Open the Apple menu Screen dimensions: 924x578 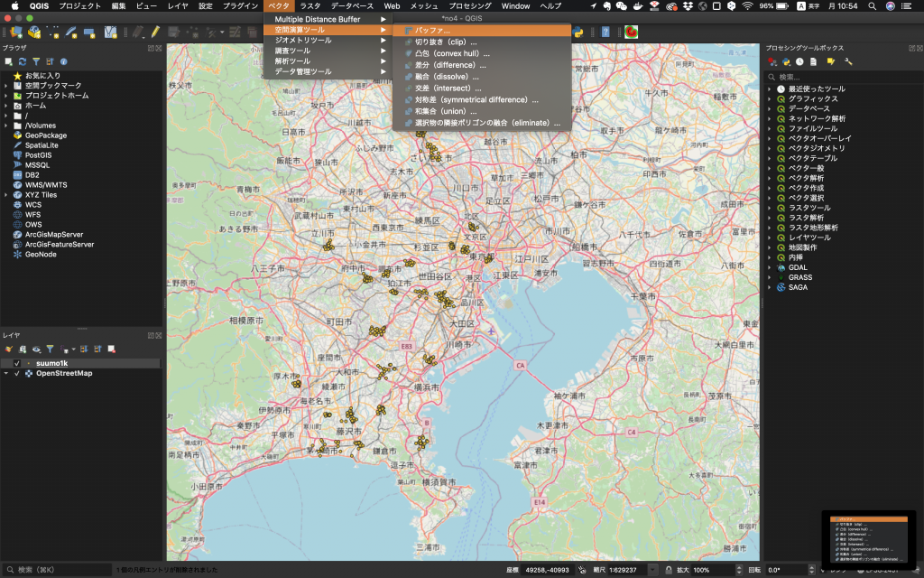tap(15, 6)
